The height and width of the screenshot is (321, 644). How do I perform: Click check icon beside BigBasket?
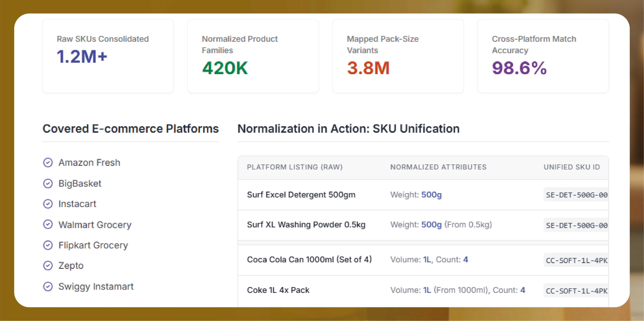click(48, 184)
